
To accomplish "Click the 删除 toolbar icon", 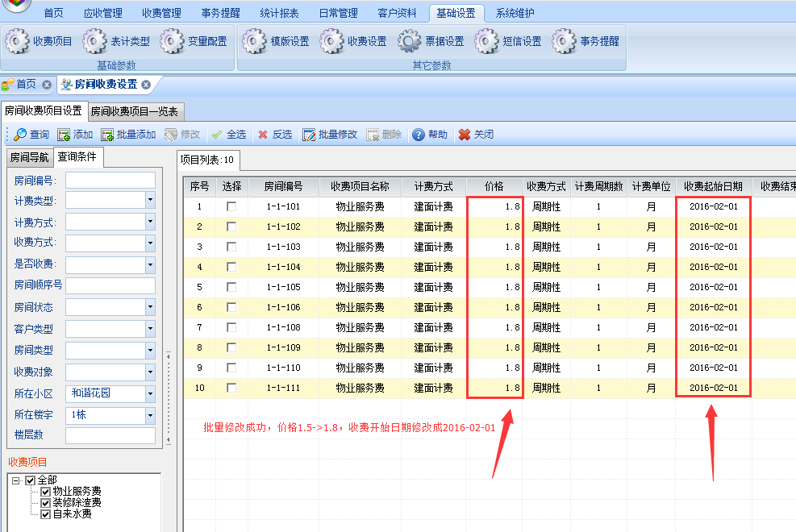I will click(x=373, y=135).
